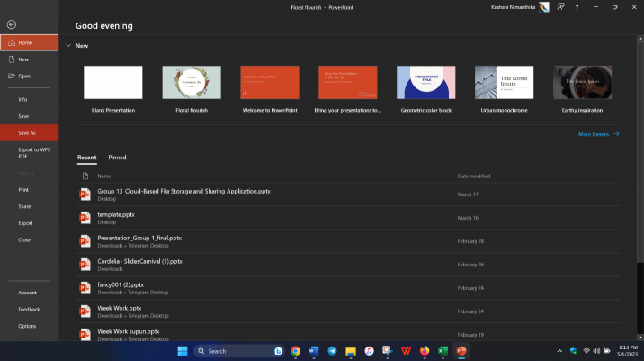The height and width of the screenshot is (361, 644).
Task: Click the file icon beside template.pptx
Action: click(85, 218)
